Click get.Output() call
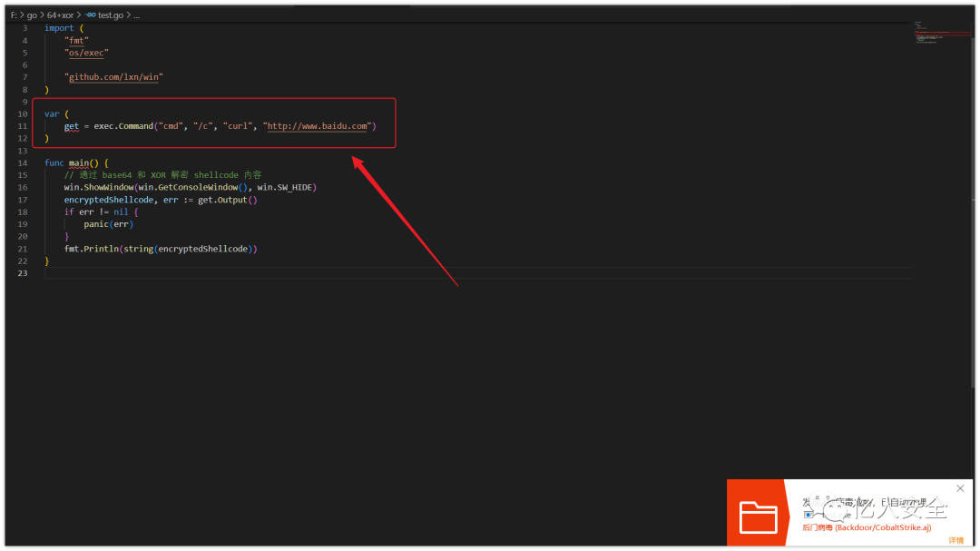The height and width of the screenshot is (551, 980). coord(228,200)
